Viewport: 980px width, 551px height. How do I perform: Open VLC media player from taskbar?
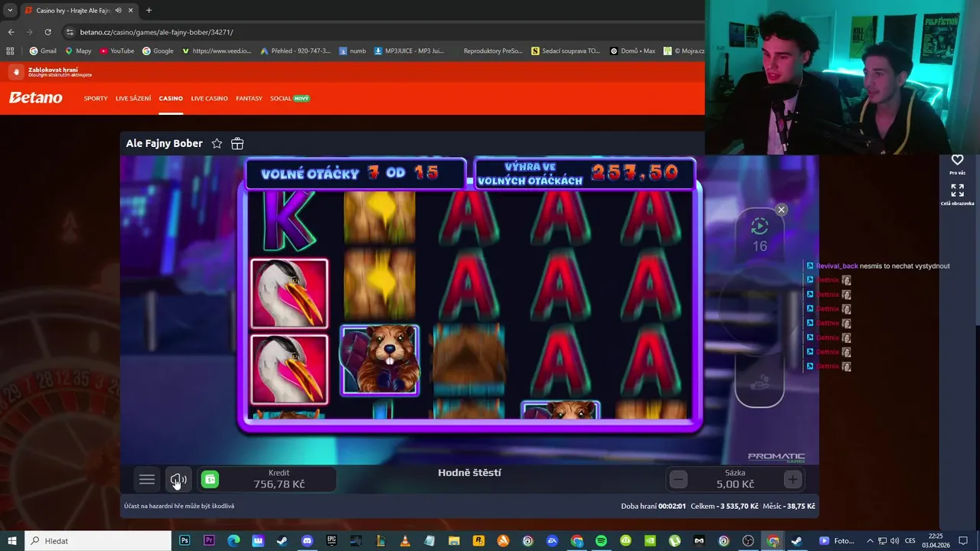pyautogui.click(x=405, y=541)
